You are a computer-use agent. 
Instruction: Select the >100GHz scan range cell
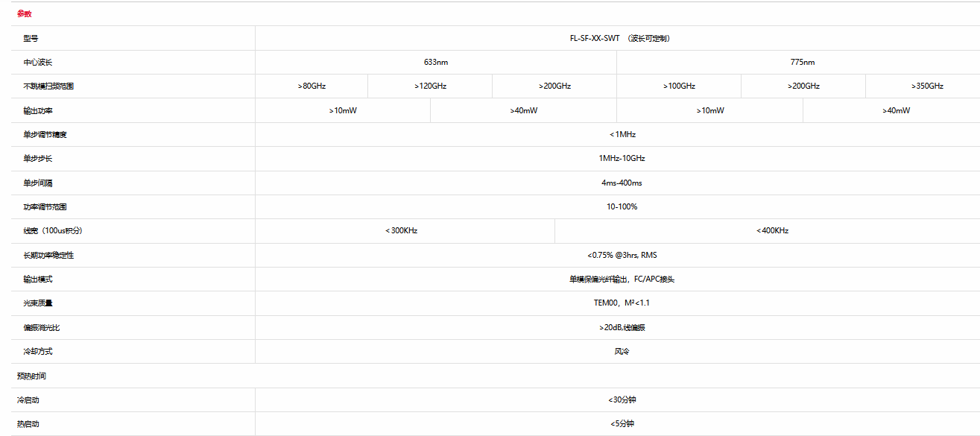(x=679, y=86)
